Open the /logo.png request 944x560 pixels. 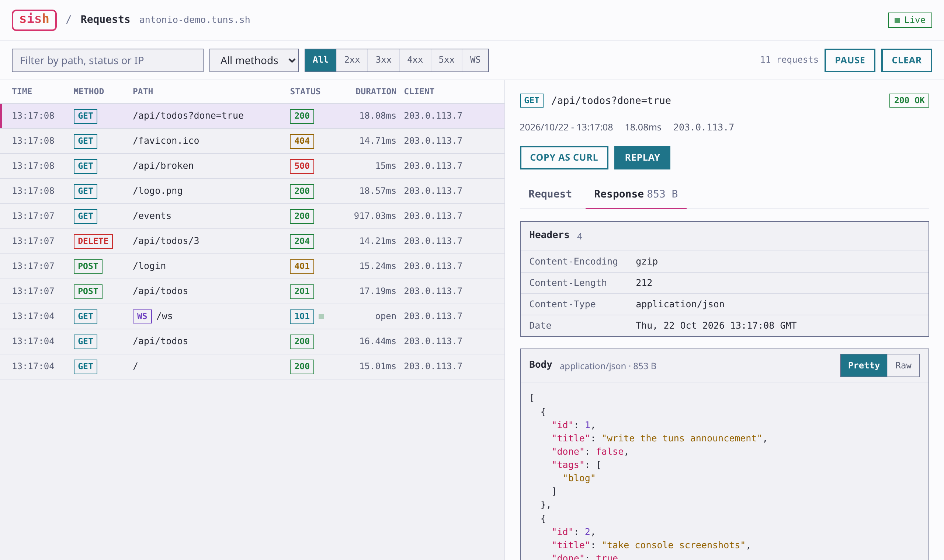coord(252,191)
